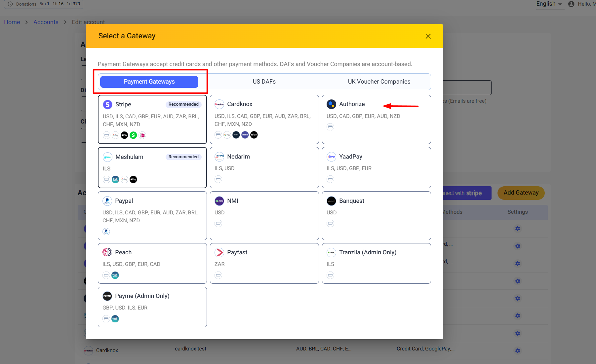Choose the Cardknox gateway title in the dialog
Image resolution: width=596 pixels, height=364 pixels.
tap(240, 104)
